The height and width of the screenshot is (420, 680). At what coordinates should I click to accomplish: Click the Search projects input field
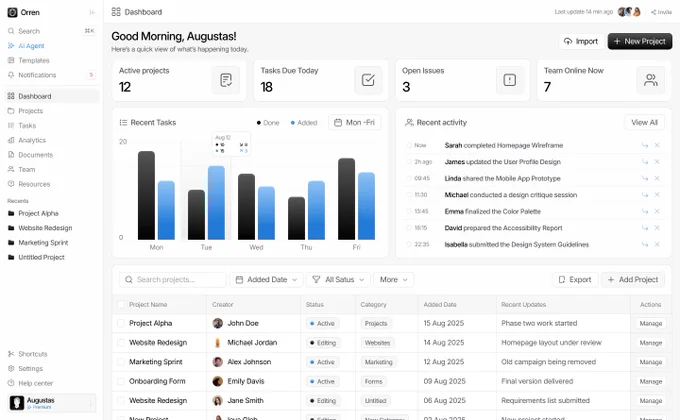173,280
